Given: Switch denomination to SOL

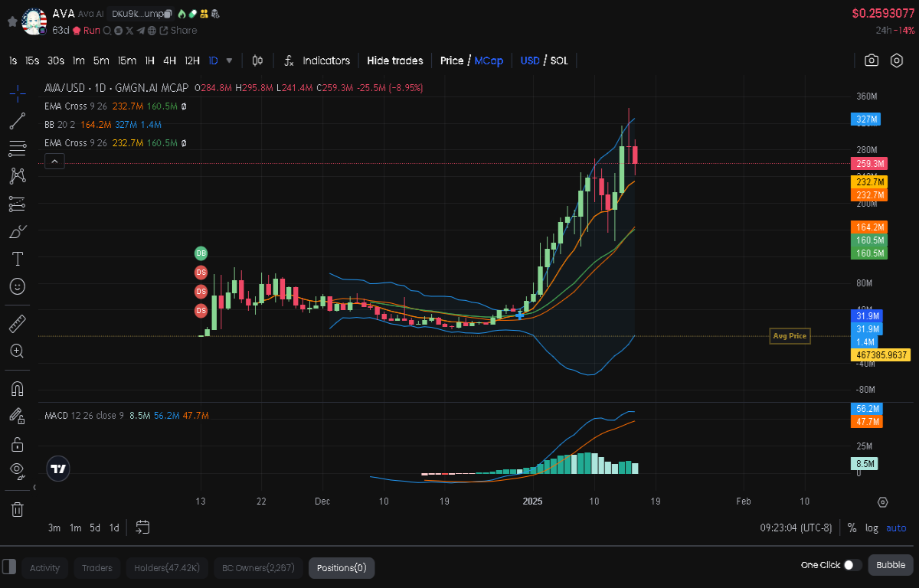Looking at the screenshot, I should (x=559, y=60).
